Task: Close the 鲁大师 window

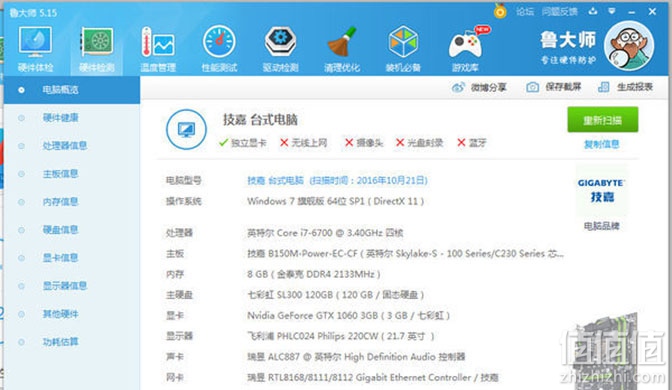Action: pyautogui.click(x=652, y=12)
